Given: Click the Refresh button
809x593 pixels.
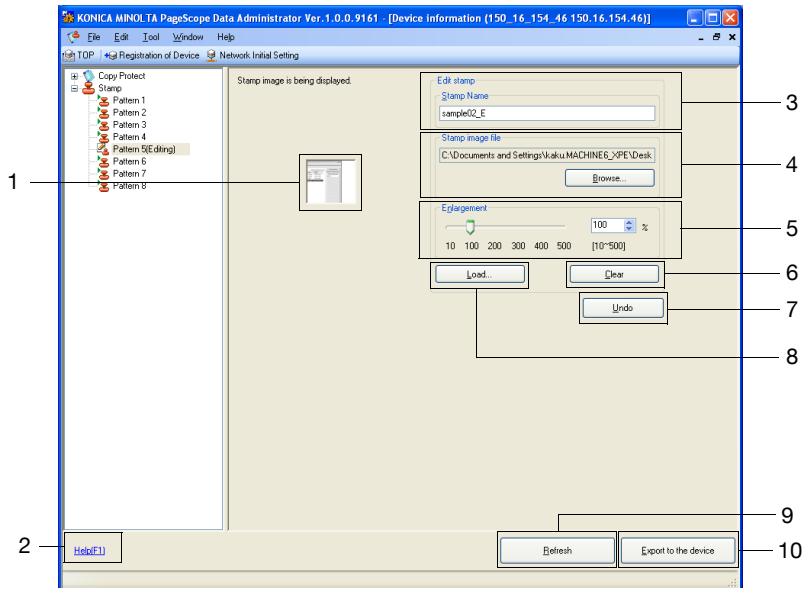Looking at the screenshot, I should [557, 551].
